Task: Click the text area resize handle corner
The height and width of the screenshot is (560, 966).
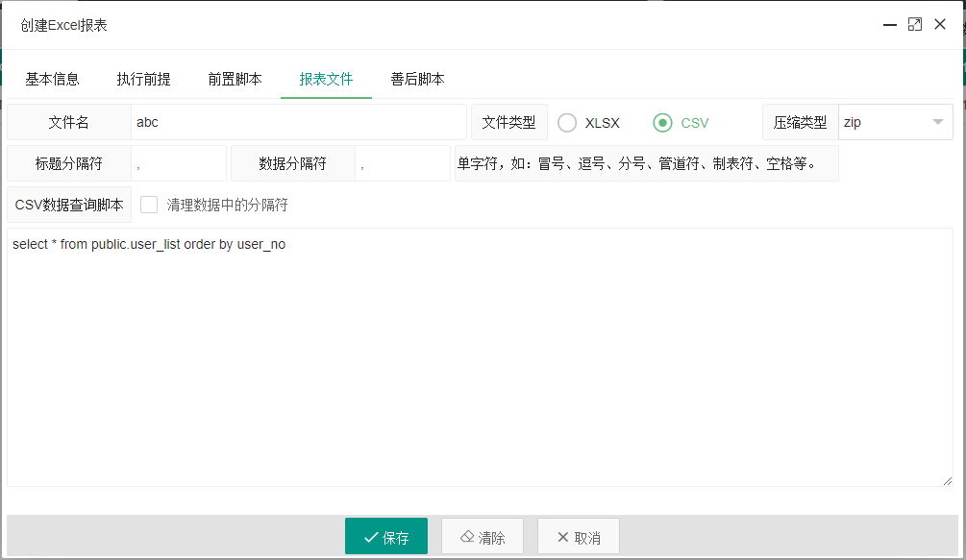Action: 948,480
